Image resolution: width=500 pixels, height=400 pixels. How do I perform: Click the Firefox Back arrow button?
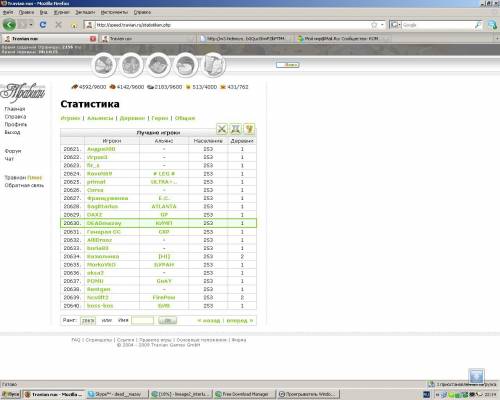[9, 25]
